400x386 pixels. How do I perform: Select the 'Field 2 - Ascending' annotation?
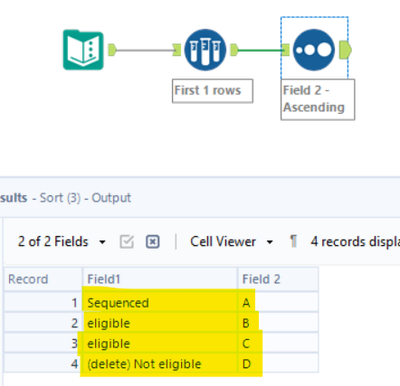318,99
